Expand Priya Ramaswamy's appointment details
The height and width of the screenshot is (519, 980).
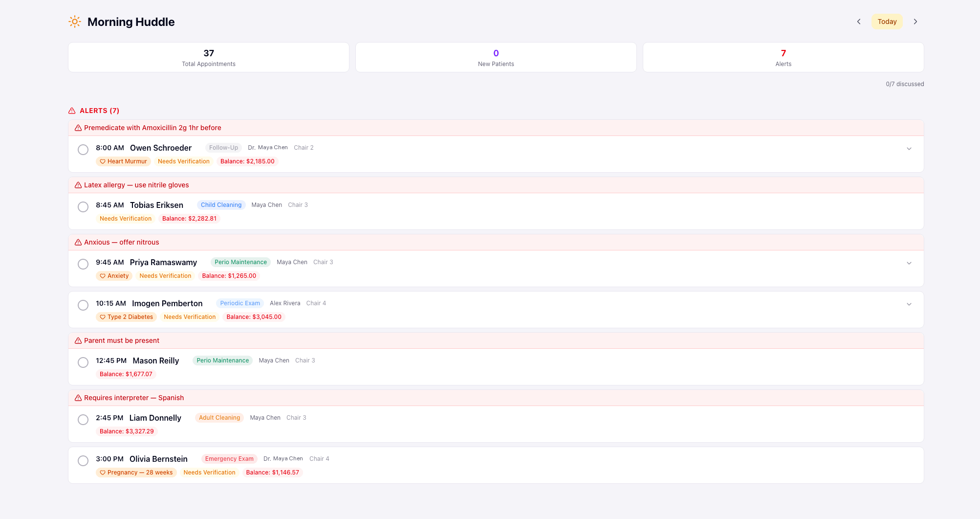click(909, 263)
